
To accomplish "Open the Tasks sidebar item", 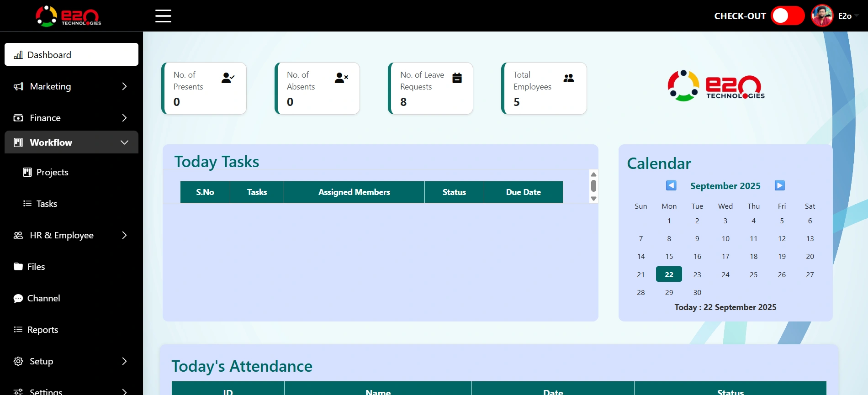I will click(47, 204).
